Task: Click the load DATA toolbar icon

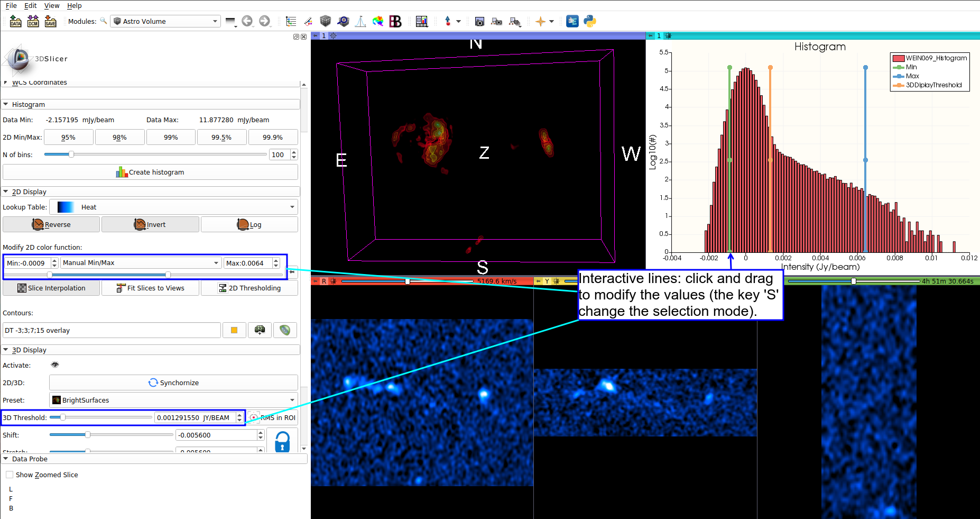Action: (15, 21)
